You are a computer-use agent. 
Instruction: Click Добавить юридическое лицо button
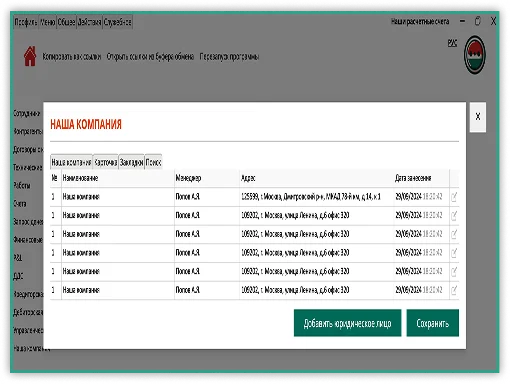(347, 323)
